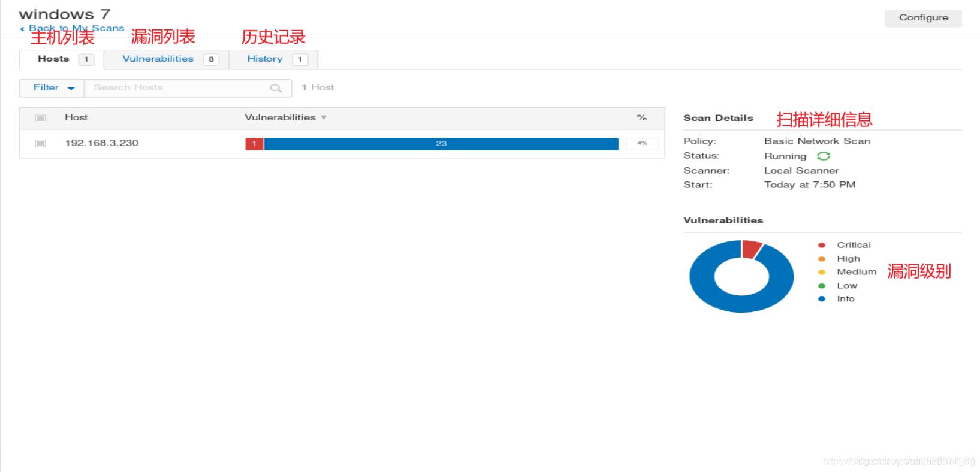
Task: Click the Hosts tab count badge 1
Action: [86, 59]
